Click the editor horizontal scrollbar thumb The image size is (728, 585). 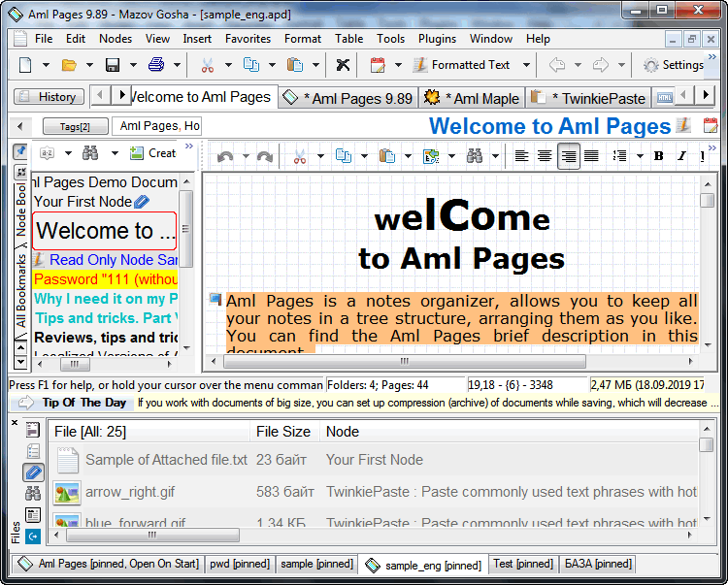pyautogui.click(x=405, y=361)
